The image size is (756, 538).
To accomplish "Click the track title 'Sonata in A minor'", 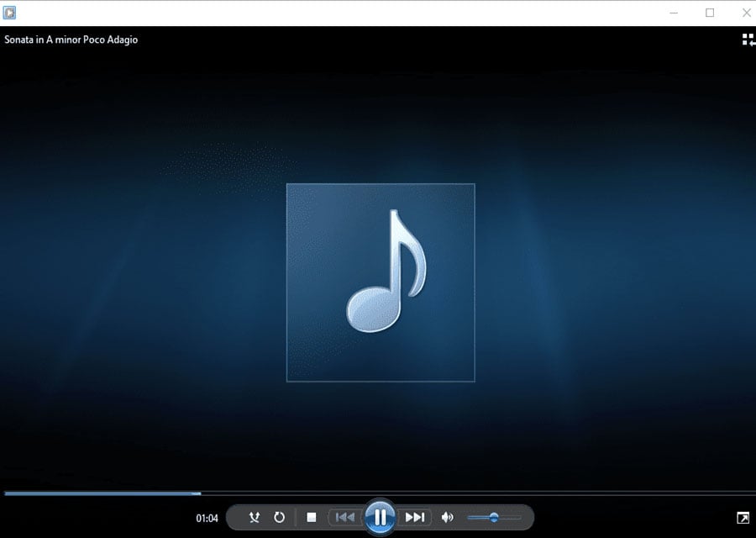I will (x=71, y=40).
